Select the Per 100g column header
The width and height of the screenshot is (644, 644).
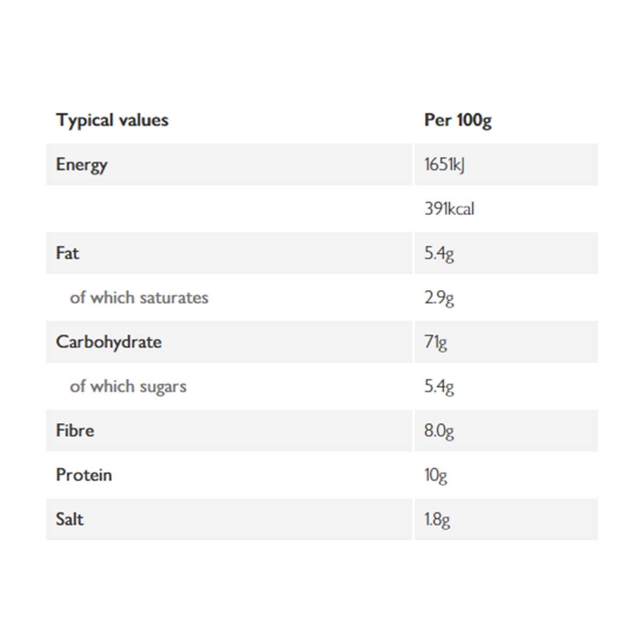coord(458,120)
